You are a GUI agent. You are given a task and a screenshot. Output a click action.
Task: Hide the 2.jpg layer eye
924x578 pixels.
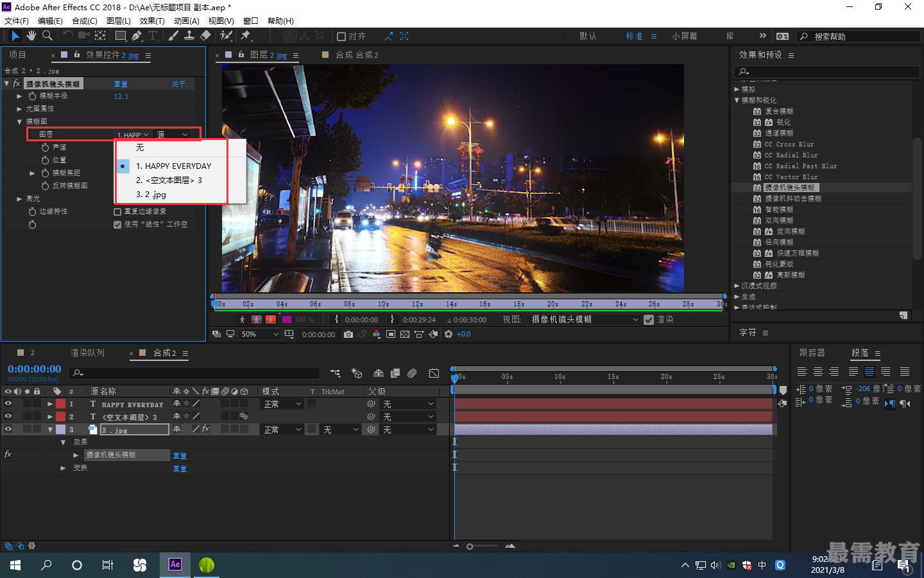(x=8, y=429)
